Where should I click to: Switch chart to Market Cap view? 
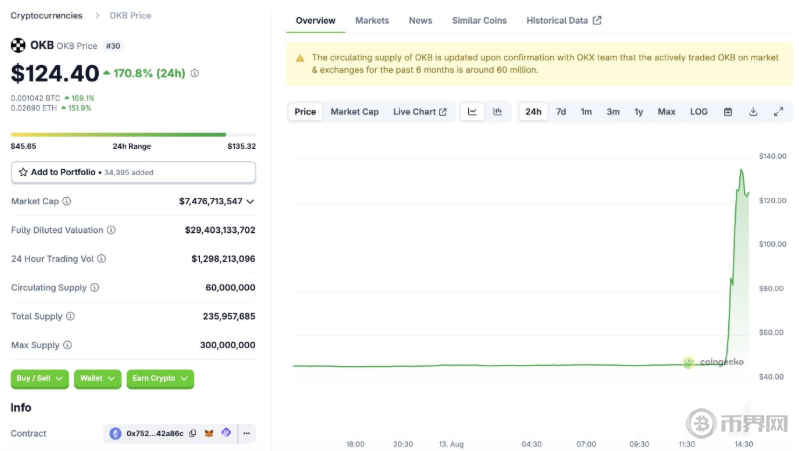pos(354,112)
